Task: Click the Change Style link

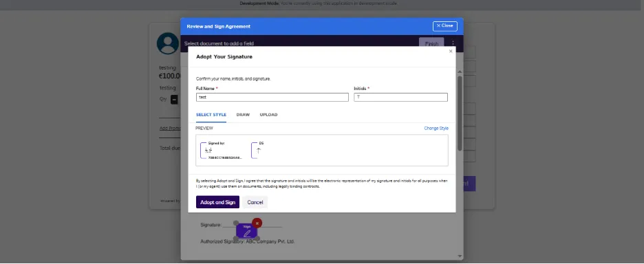Action: tap(436, 128)
